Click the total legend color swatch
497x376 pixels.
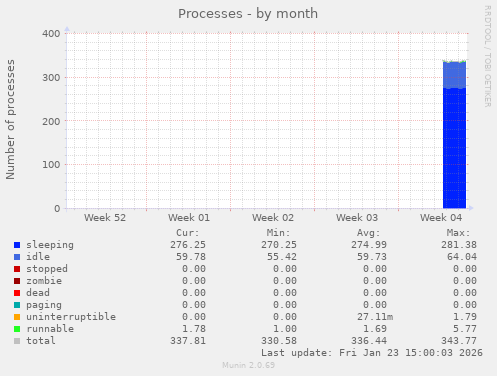(x=17, y=341)
